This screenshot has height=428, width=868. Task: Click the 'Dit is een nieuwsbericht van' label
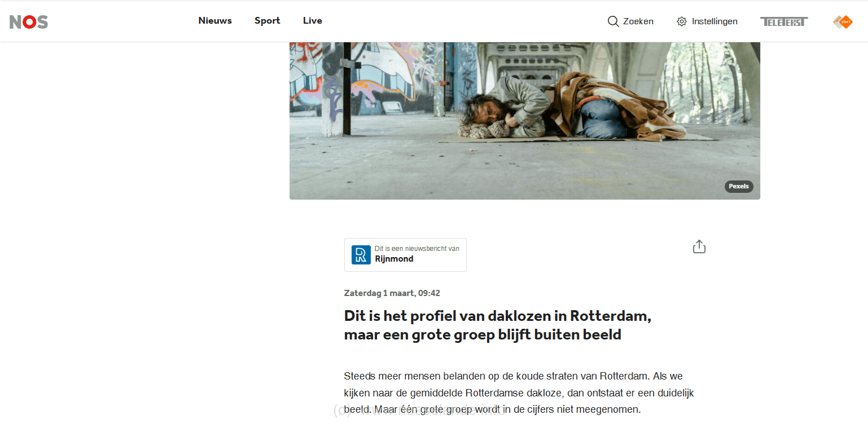pos(417,249)
